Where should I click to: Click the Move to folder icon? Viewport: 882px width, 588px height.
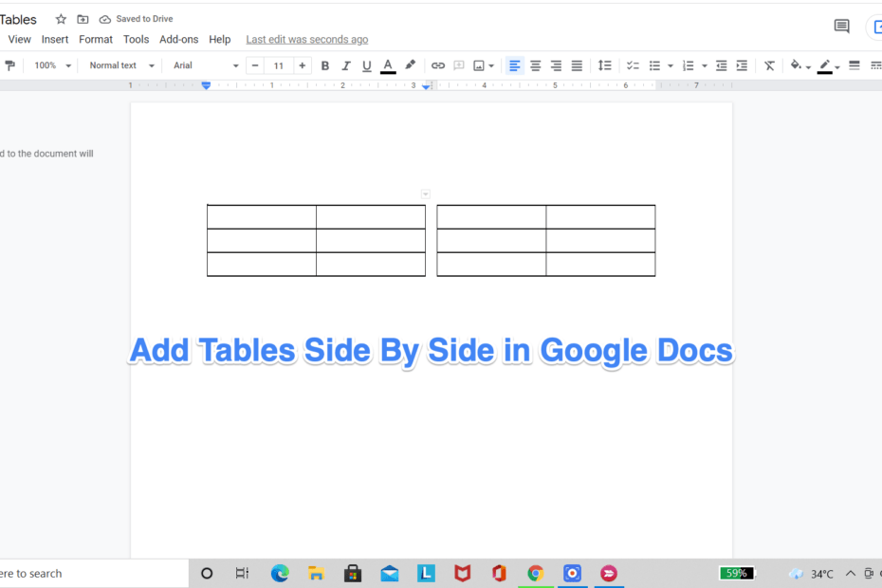click(83, 19)
